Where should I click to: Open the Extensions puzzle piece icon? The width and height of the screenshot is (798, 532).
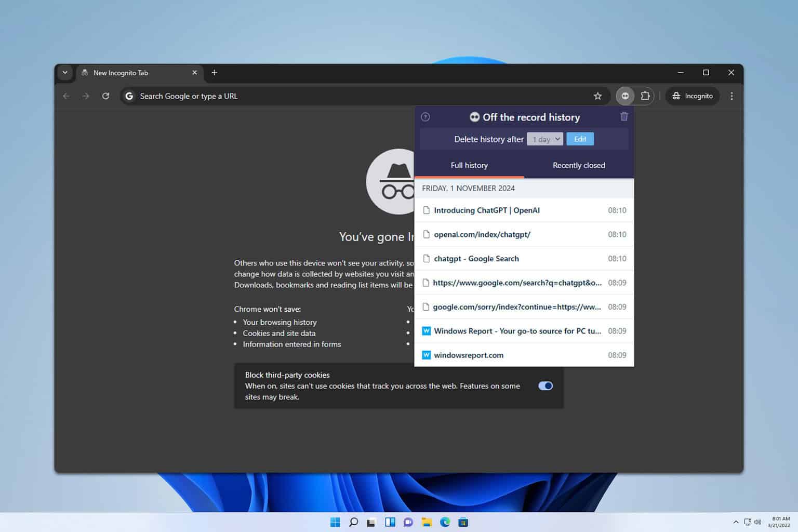[x=645, y=96]
